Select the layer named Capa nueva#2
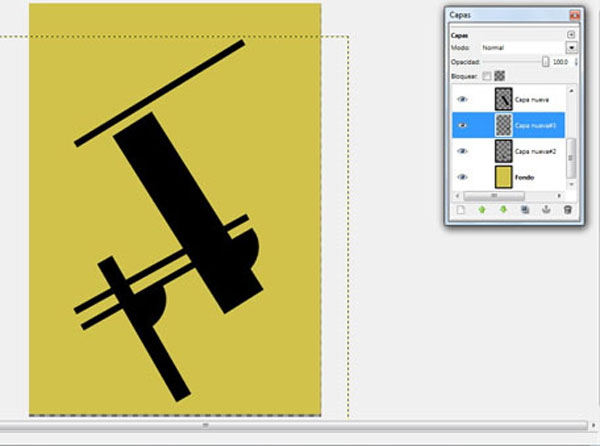This screenshot has height=446, width=600. (x=535, y=151)
